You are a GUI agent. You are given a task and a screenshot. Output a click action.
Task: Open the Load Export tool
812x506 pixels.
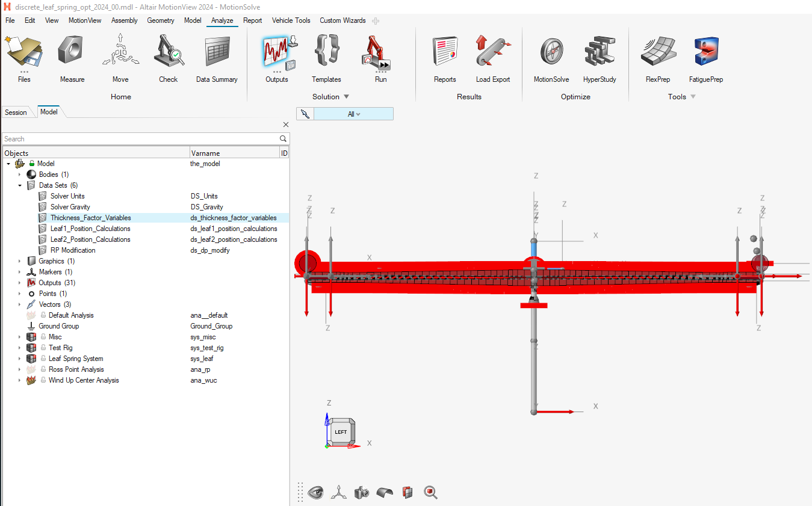493,58
